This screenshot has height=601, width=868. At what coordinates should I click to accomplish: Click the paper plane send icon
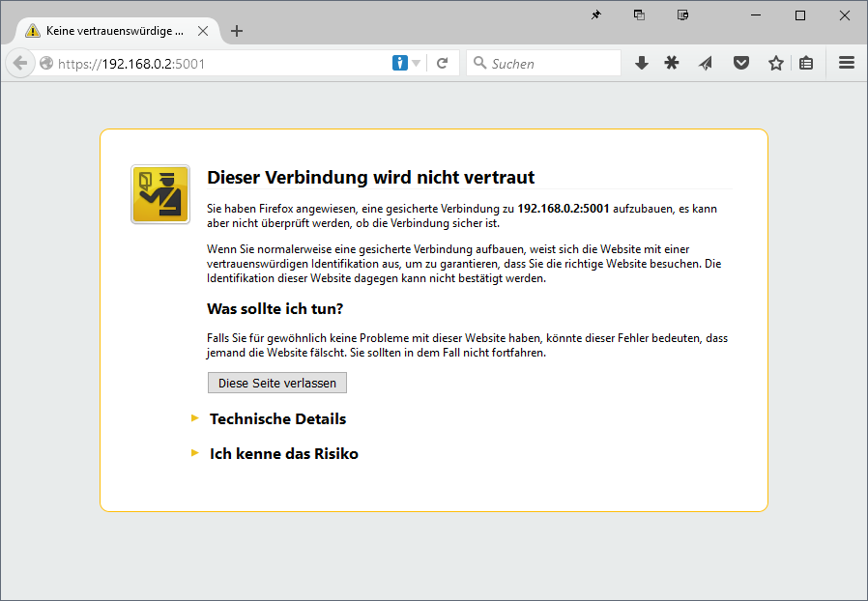[706, 64]
